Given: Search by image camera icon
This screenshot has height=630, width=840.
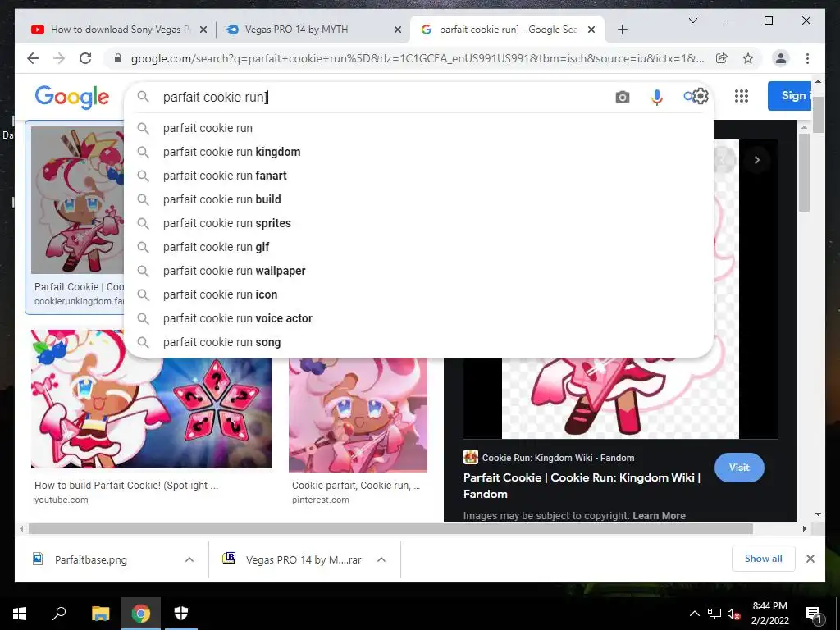Looking at the screenshot, I should pyautogui.click(x=622, y=97).
